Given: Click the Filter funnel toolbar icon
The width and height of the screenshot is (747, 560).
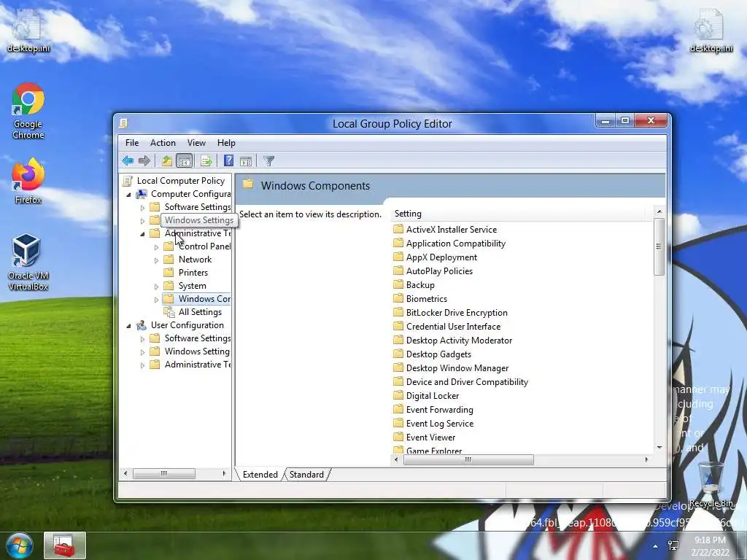Looking at the screenshot, I should coord(268,161).
